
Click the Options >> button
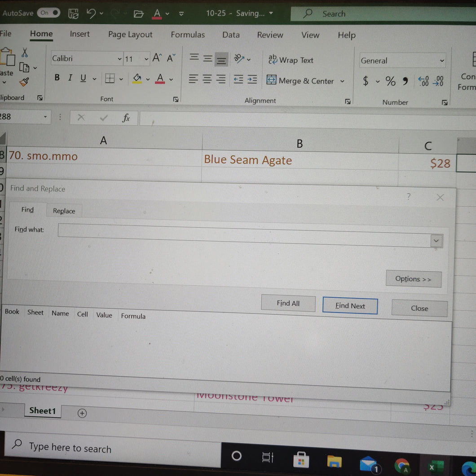coord(413,279)
